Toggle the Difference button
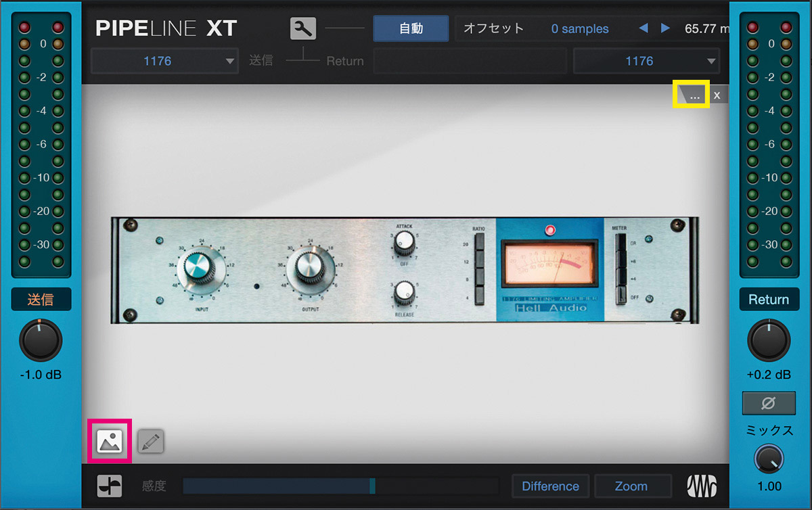The height and width of the screenshot is (510, 812). [550, 486]
